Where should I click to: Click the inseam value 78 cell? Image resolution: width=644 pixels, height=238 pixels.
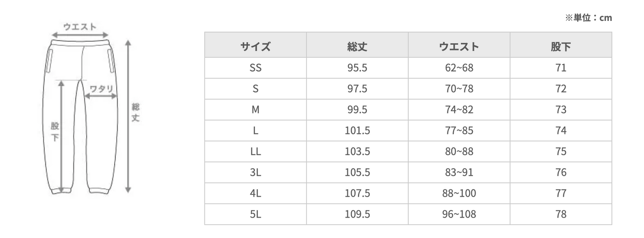(561, 214)
